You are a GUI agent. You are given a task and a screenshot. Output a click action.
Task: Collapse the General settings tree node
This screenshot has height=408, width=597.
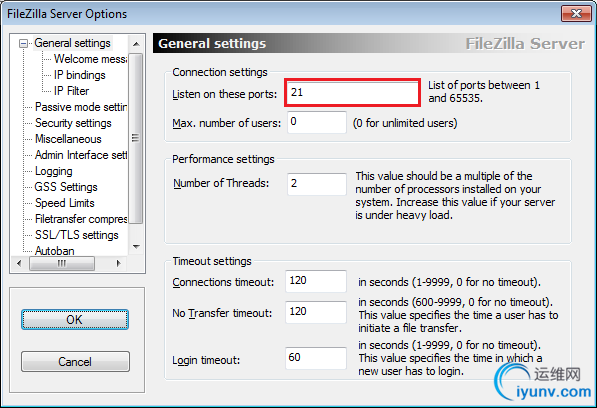(x=24, y=44)
